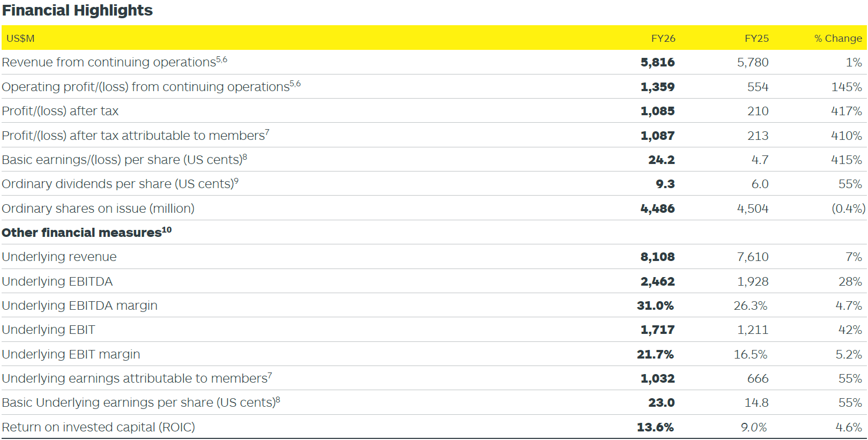The width and height of the screenshot is (868, 440).
Task: Select Return on invested capital (ROIC) label
Action: [99, 427]
